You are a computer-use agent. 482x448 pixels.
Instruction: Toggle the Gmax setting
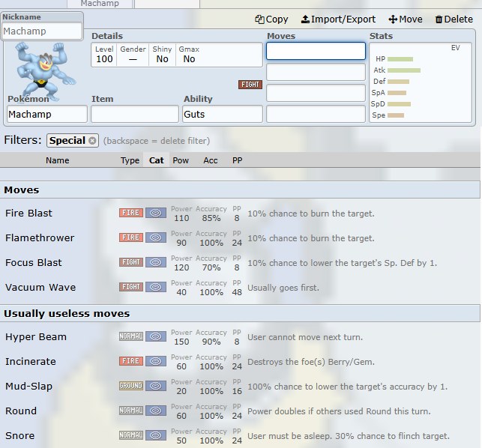coord(189,55)
